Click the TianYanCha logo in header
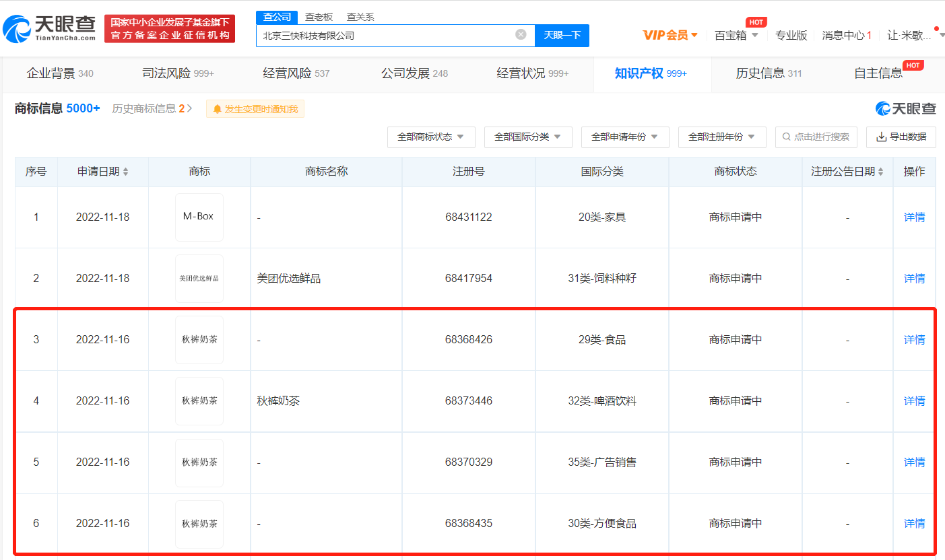 49,28
